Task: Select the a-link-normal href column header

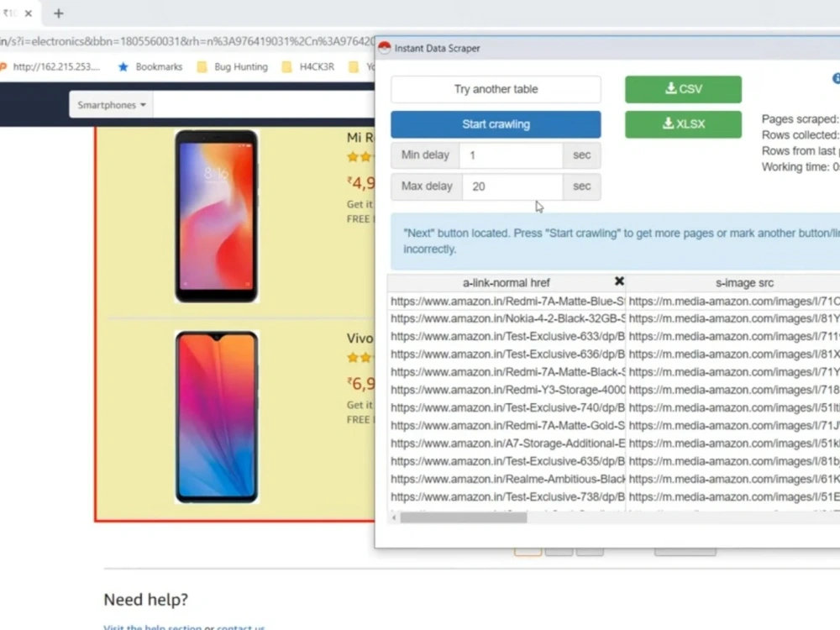Action: tap(507, 283)
